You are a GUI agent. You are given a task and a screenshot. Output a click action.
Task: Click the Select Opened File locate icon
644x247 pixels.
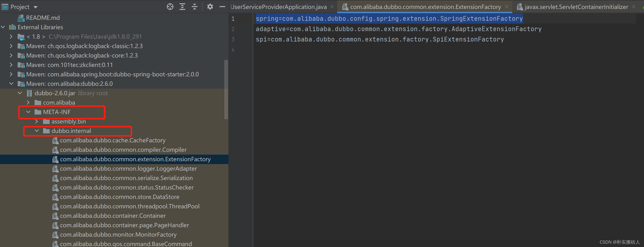pos(170,7)
